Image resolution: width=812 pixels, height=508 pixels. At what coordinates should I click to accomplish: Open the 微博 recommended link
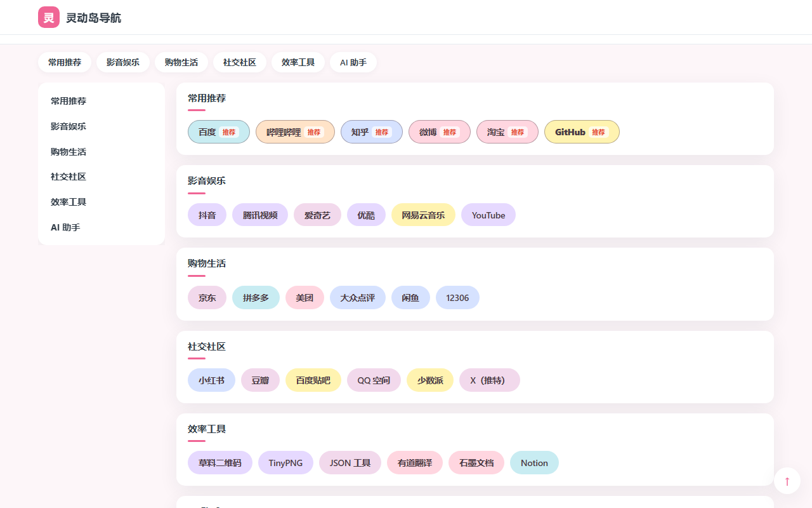tap(440, 132)
